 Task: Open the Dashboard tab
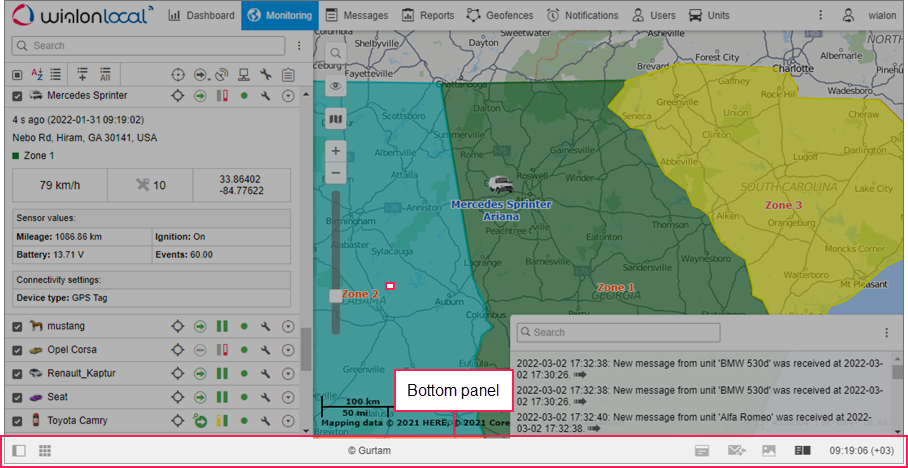tap(202, 15)
